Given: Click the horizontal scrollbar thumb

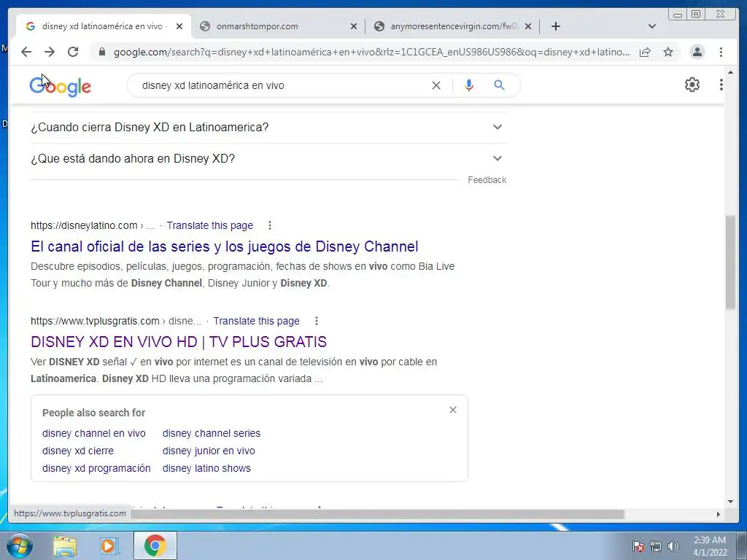Looking at the screenshot, I should 376,514.
